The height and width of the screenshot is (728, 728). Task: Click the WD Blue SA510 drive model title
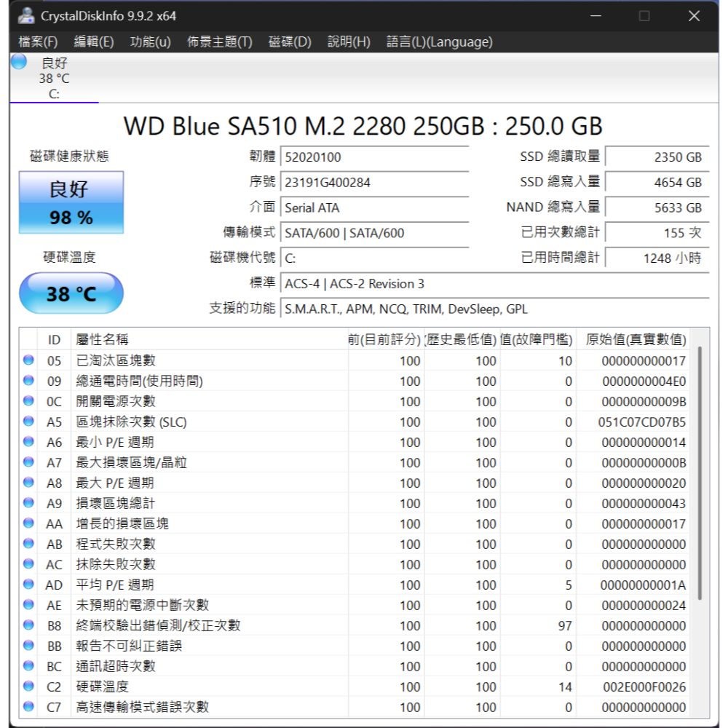pos(363,126)
